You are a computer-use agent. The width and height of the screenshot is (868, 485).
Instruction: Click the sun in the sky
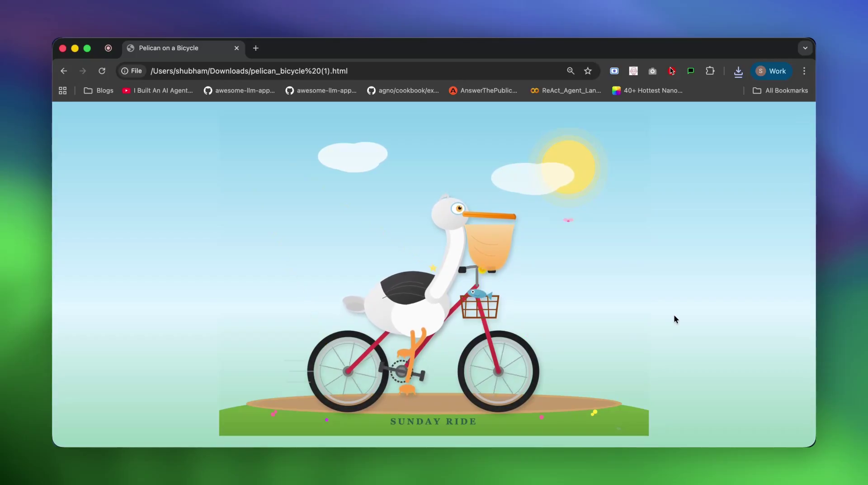point(568,167)
